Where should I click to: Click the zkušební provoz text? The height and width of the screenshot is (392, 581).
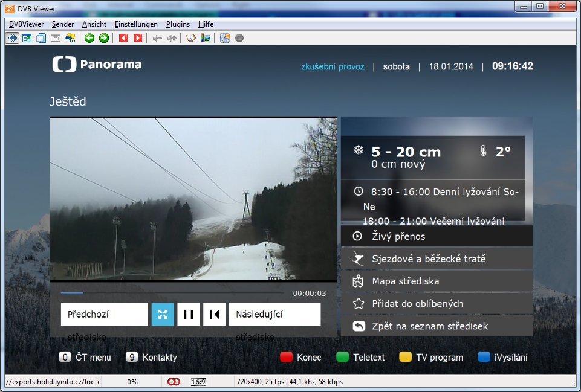click(333, 66)
